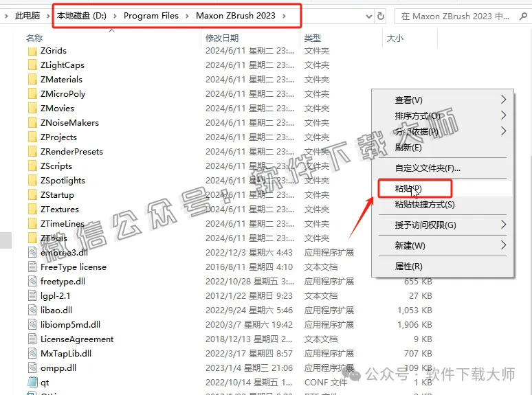Image resolution: width=532 pixels, height=395 pixels.
Task: Click the FreeType license document icon
Action: click(32, 267)
